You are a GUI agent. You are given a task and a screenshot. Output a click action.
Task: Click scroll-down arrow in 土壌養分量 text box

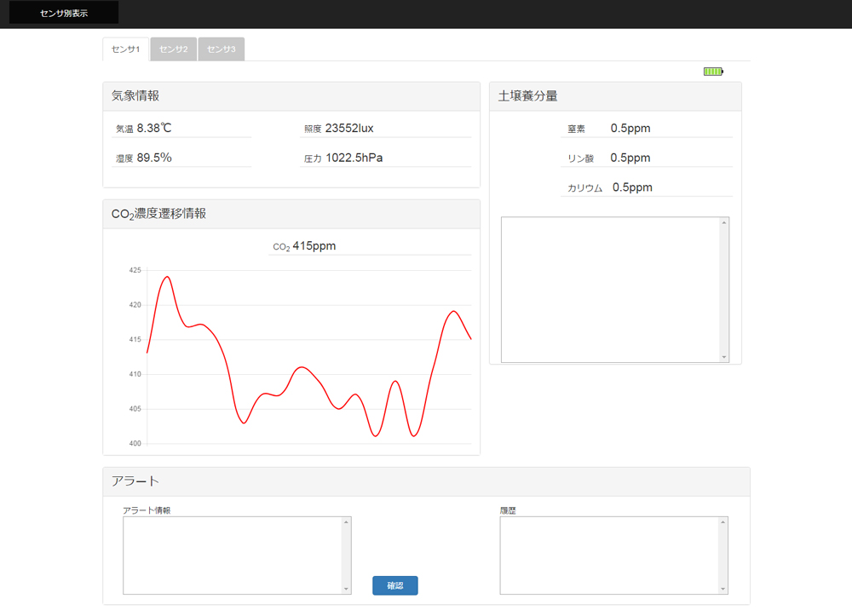724,357
